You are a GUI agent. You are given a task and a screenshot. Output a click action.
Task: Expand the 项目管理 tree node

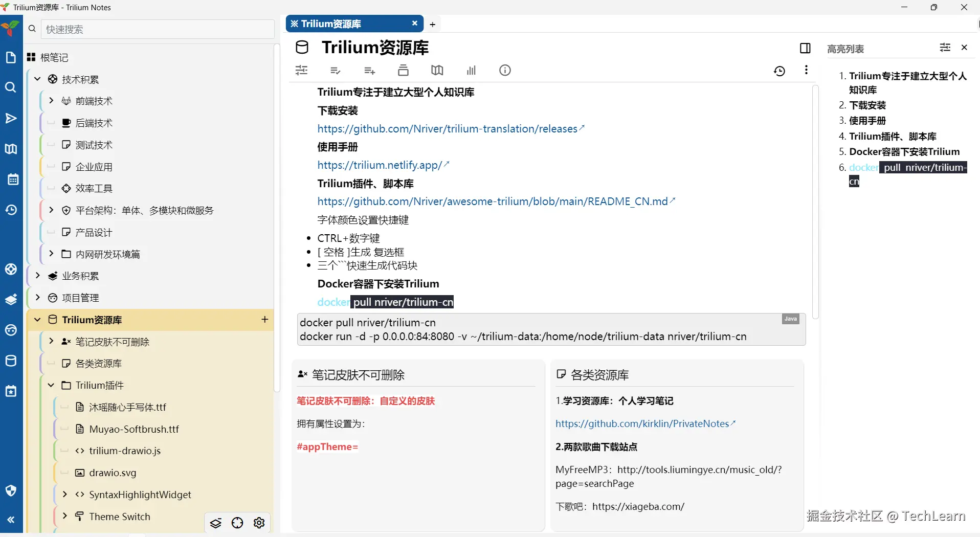[37, 298]
